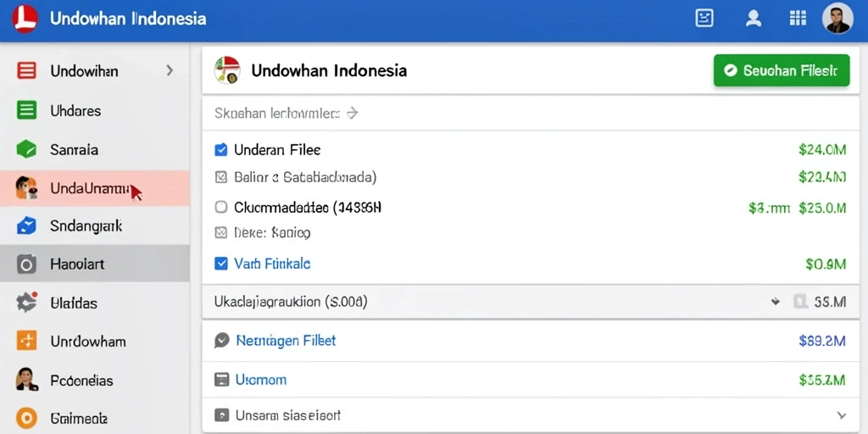Click the Varh Ftinkalc link text
The height and width of the screenshot is (434, 868).
[272, 264]
